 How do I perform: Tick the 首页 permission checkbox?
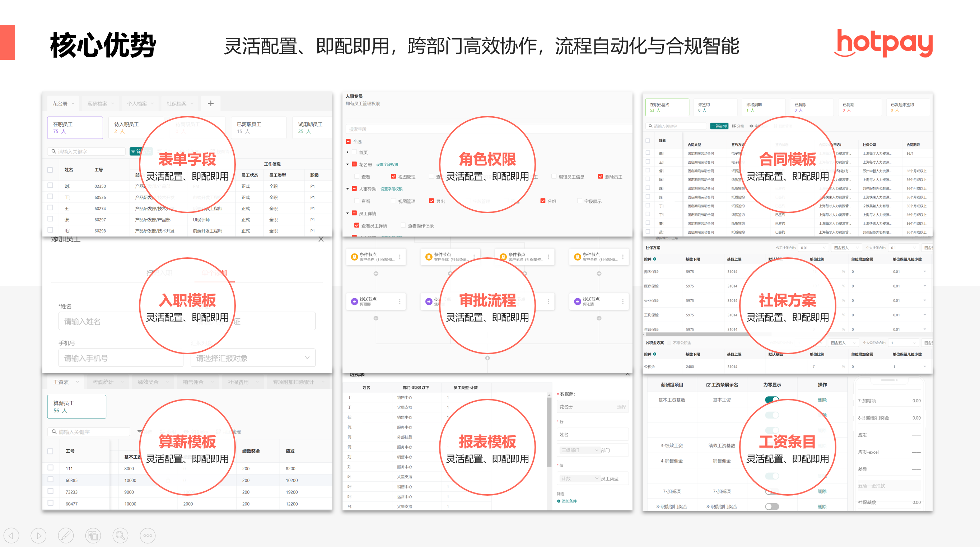[x=354, y=152]
